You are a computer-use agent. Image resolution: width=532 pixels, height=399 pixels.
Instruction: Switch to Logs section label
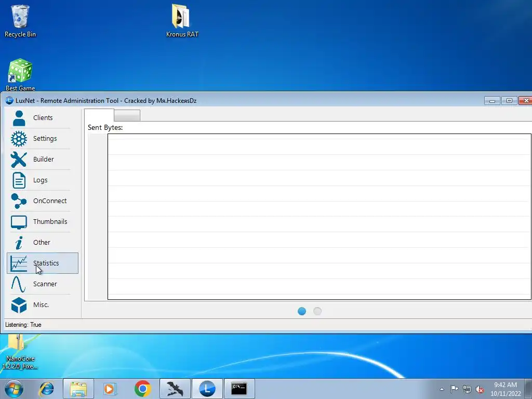[40, 180]
